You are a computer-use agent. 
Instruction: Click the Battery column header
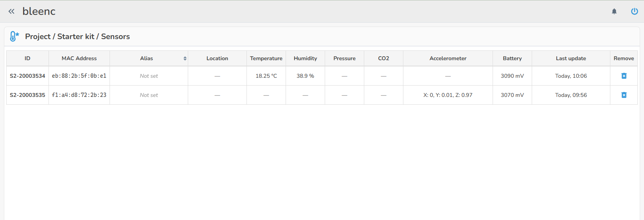512,58
